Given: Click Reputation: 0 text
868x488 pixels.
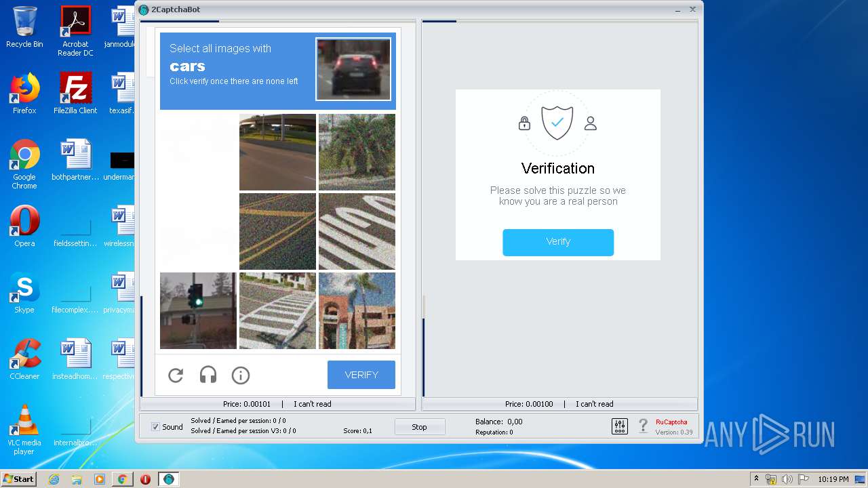Looking at the screenshot, I should point(494,432).
